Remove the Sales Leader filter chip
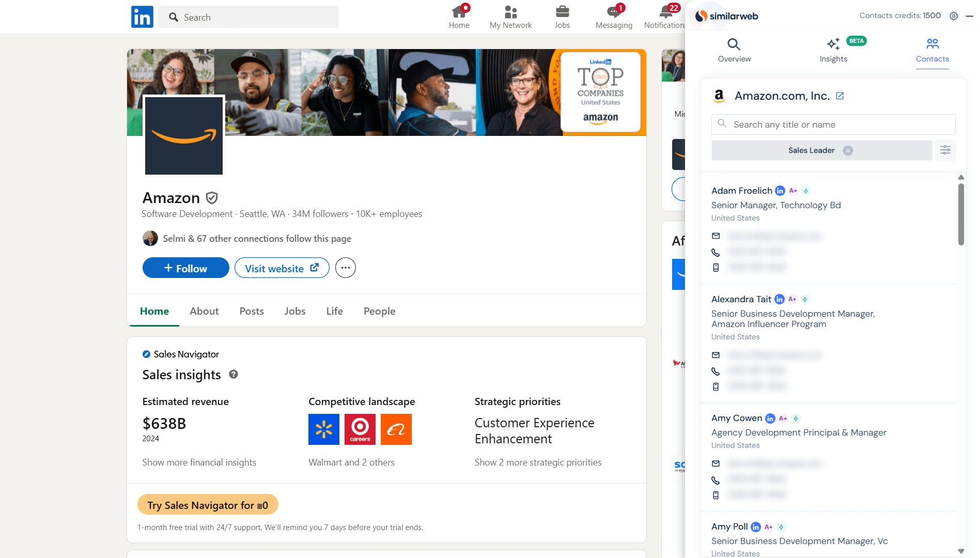Image resolution: width=980 pixels, height=558 pixels. point(848,150)
